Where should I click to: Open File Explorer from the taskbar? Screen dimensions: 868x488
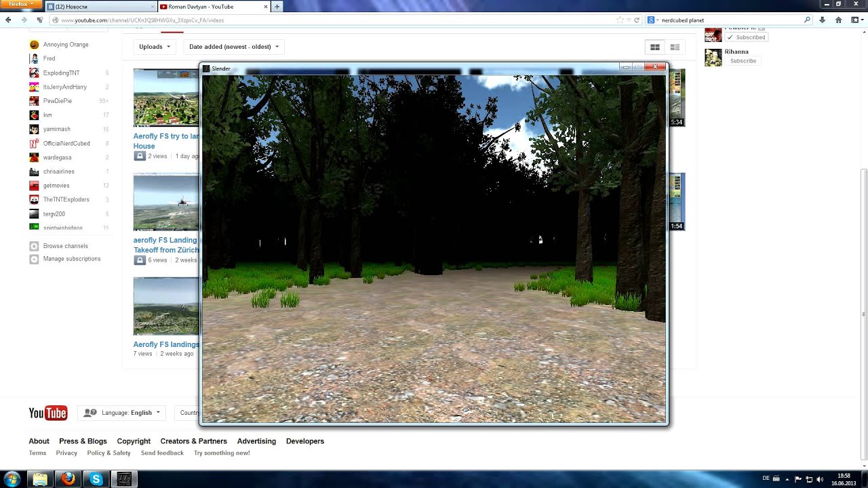coord(40,479)
